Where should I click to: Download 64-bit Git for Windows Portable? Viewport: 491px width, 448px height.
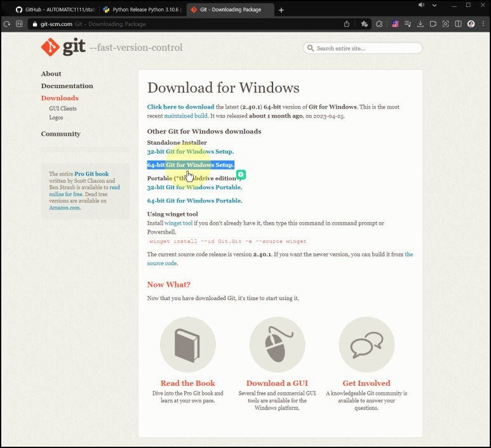[195, 201]
